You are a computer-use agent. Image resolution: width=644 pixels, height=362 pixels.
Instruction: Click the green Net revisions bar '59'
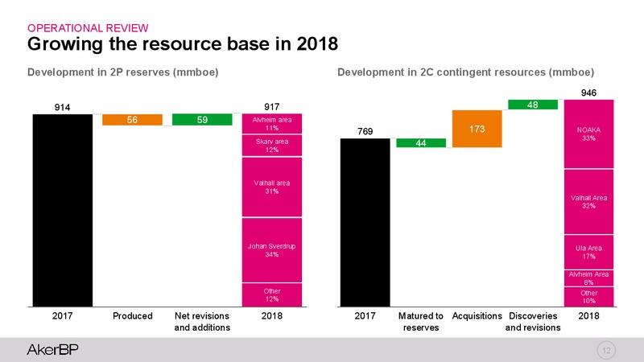coord(202,120)
